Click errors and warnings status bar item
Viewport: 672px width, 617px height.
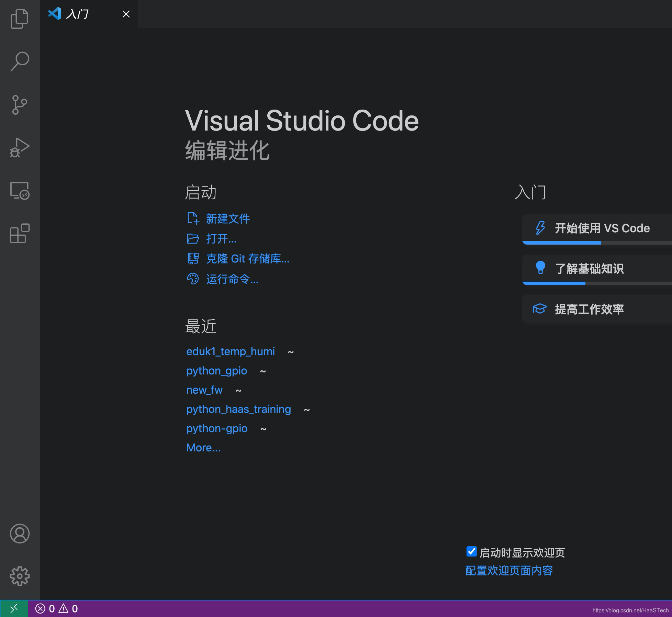click(x=57, y=609)
